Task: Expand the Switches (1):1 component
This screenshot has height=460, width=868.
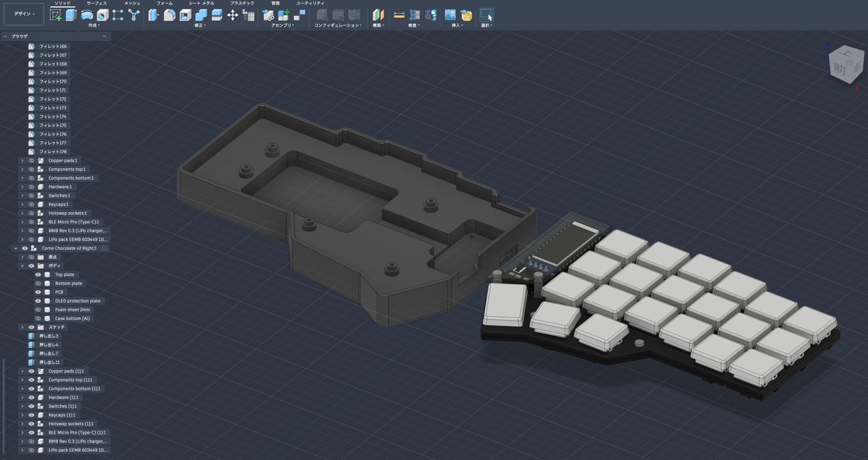Action: coord(22,406)
